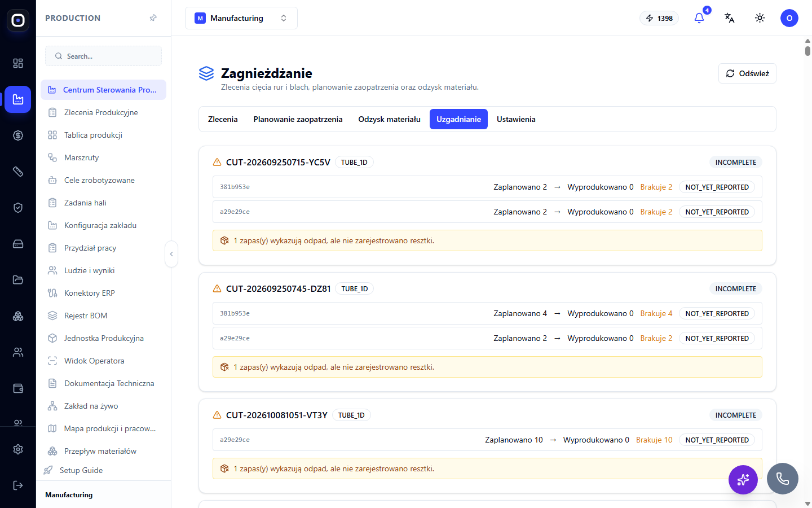Open Przepływ materiałów in sidebar
Screen dimensions: 812x508
point(103,451)
